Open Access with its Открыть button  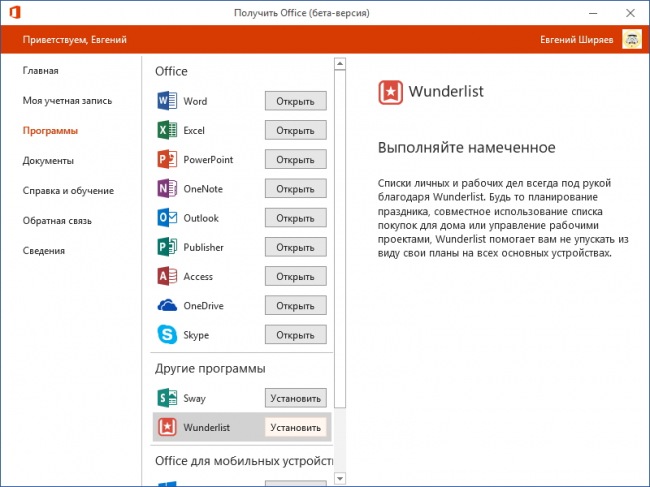296,276
